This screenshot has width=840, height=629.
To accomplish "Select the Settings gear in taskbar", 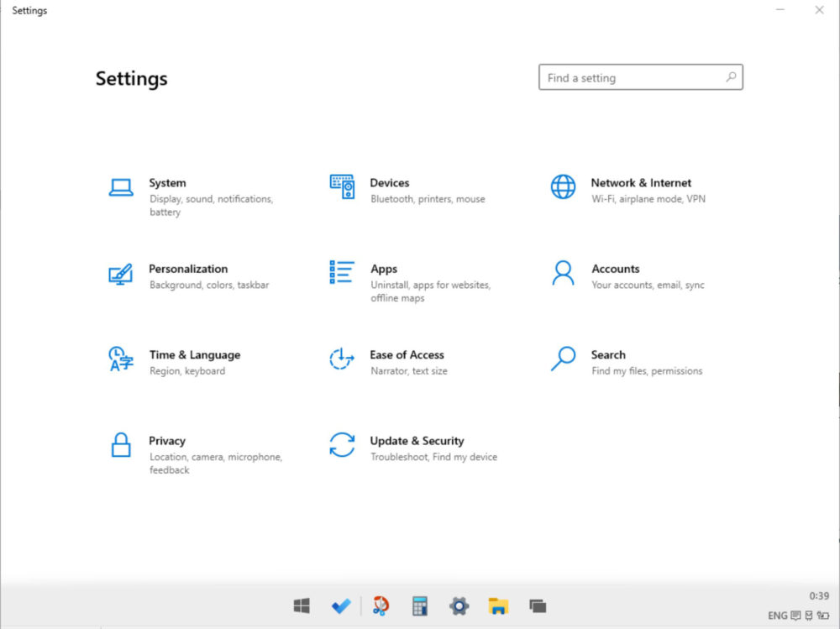I will pos(459,606).
